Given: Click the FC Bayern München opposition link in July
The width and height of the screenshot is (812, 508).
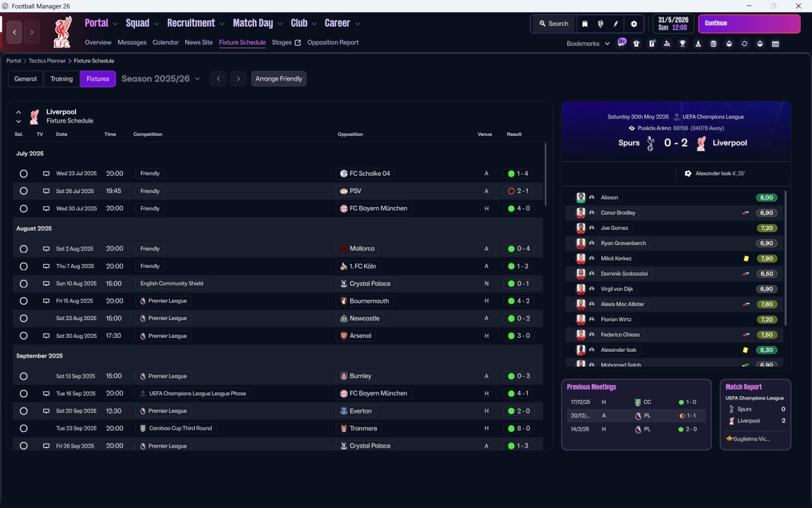Looking at the screenshot, I should (374, 208).
